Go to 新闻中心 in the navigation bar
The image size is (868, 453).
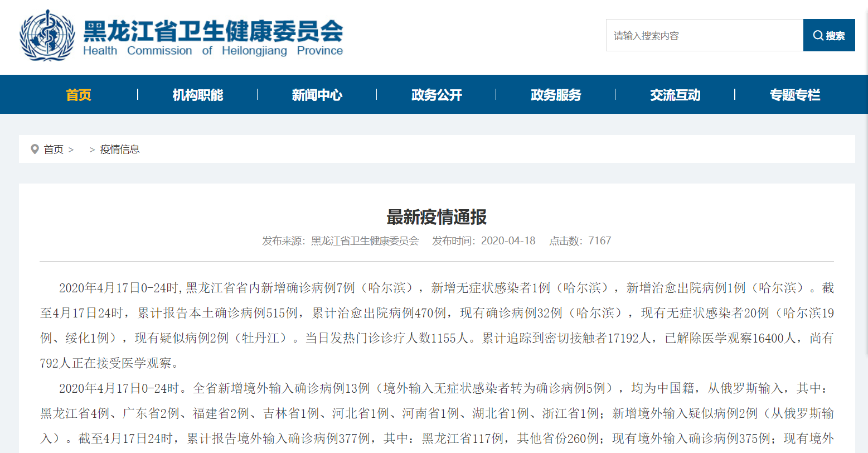[317, 95]
